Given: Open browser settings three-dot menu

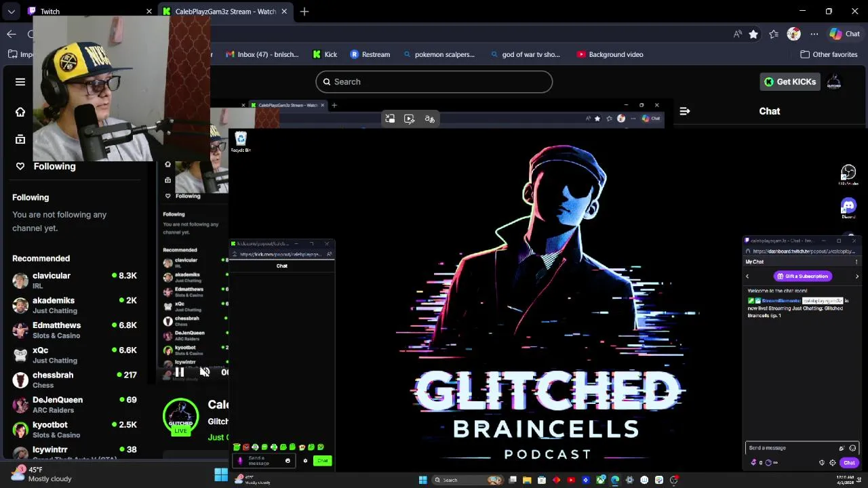Looking at the screenshot, I should (x=814, y=34).
